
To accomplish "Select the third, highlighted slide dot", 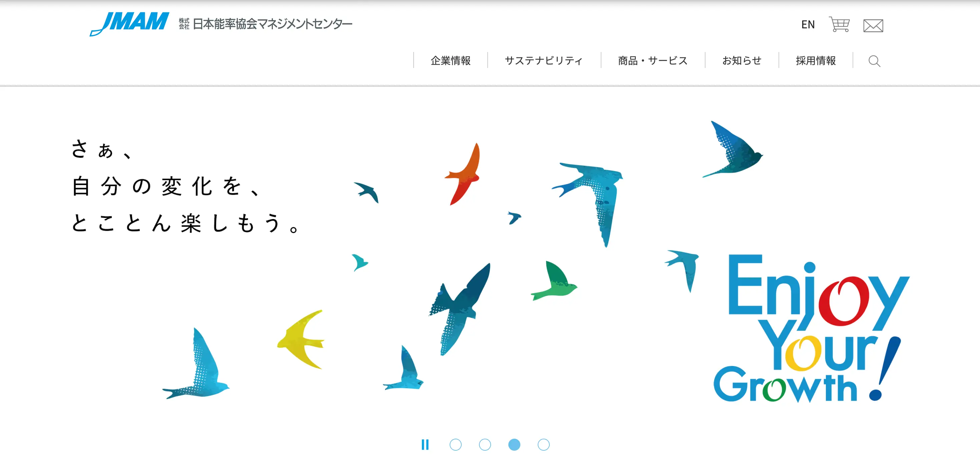I will pos(514,445).
